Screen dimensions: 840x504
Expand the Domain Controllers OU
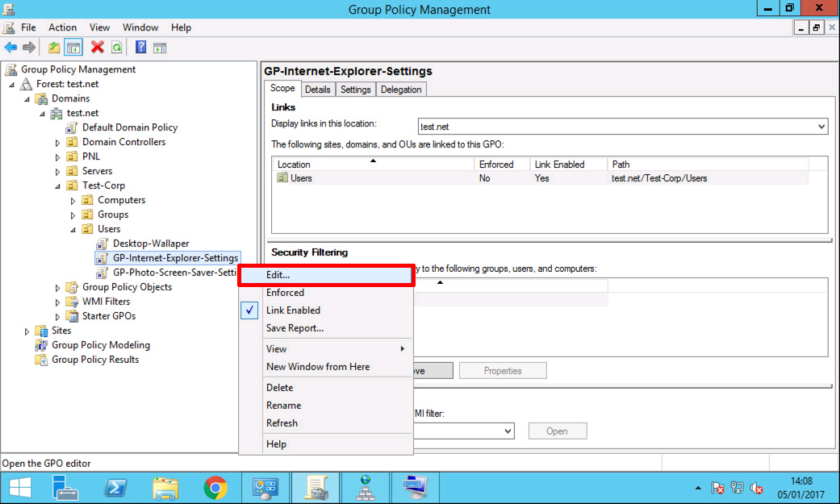(x=58, y=143)
